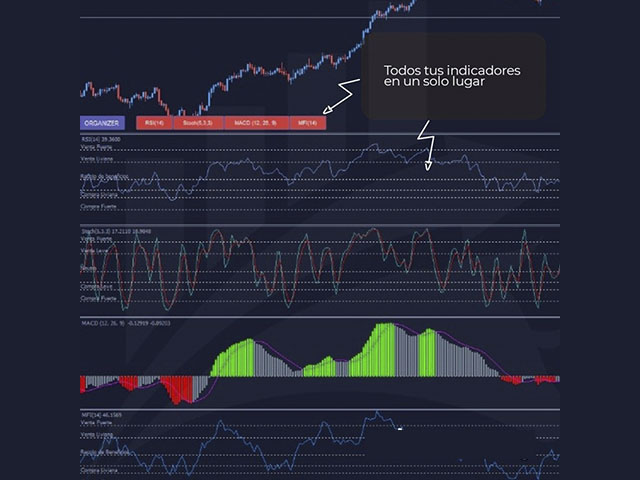The height and width of the screenshot is (480, 640).
Task: Click 'Compra Fuerte' label in Stoch panel
Action: click(98, 298)
